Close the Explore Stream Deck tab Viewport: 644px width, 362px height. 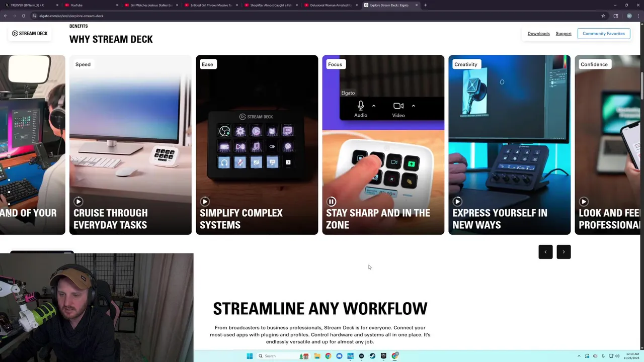click(417, 5)
